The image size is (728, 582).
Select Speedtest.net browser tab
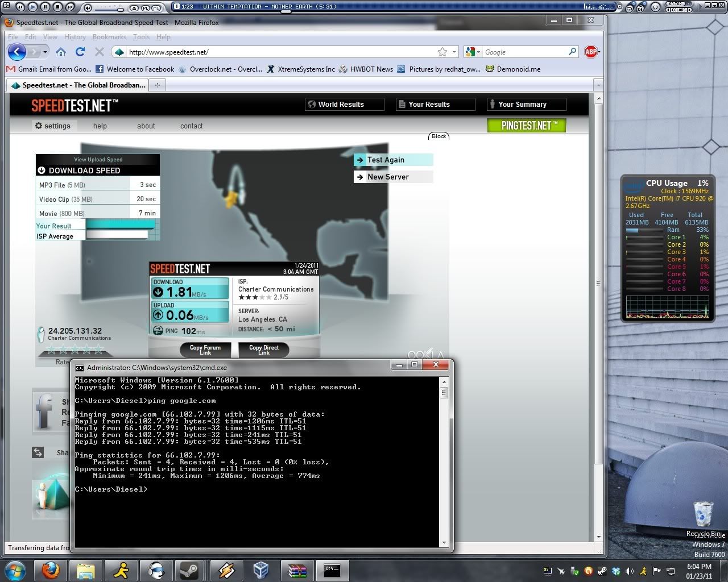[x=78, y=85]
